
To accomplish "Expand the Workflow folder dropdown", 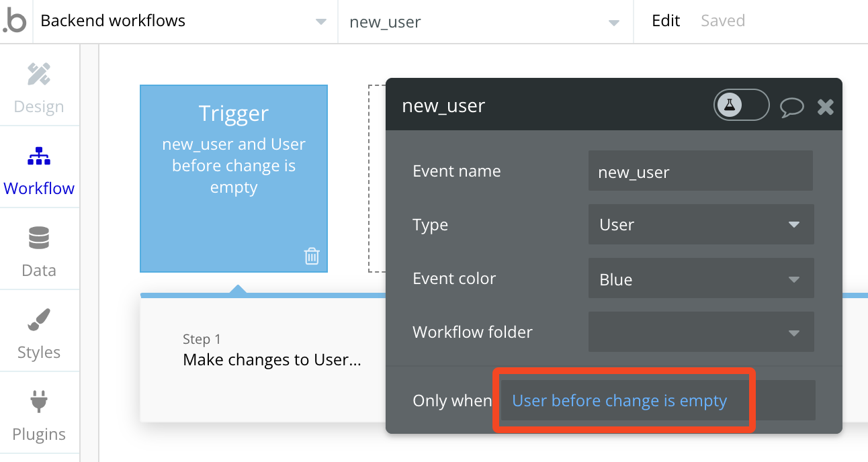I will [x=701, y=332].
